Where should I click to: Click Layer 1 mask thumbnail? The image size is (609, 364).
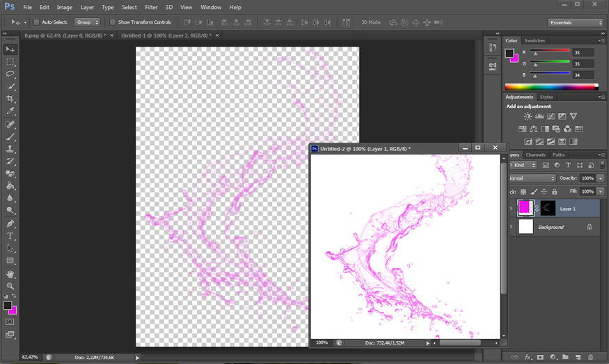click(x=548, y=208)
